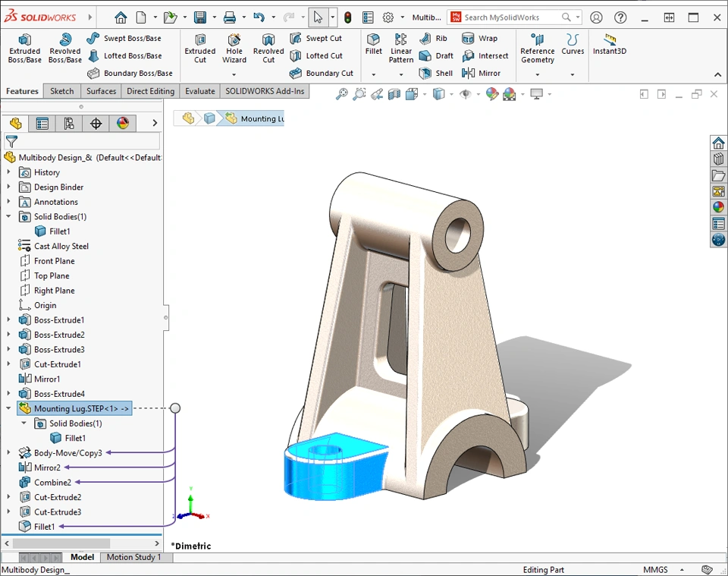Click the Draft tool
This screenshot has height=576, width=728.
(x=436, y=55)
